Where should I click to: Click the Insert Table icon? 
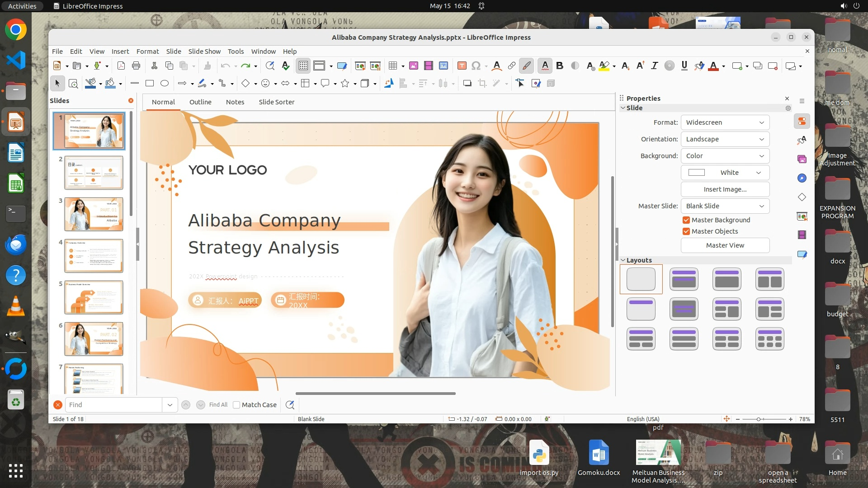pyautogui.click(x=393, y=66)
